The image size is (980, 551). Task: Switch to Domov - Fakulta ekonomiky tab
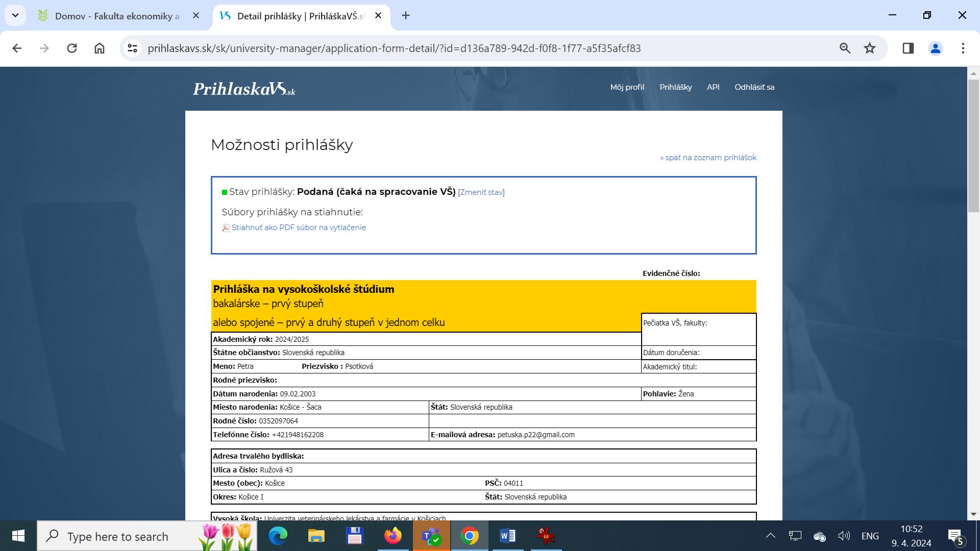(117, 16)
